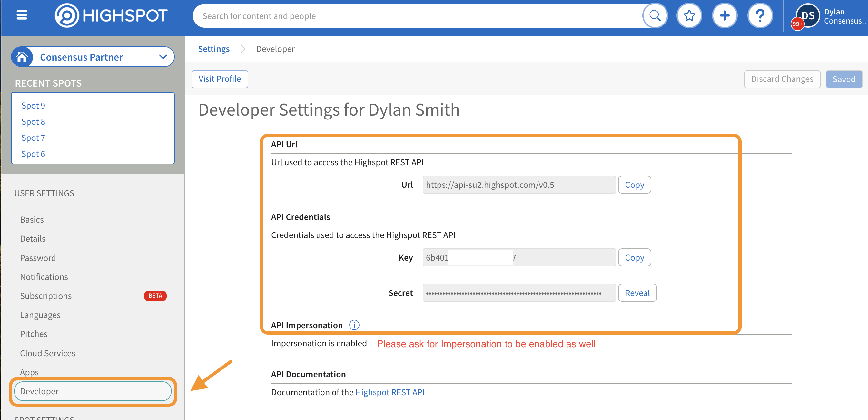Open the DS user avatar menu
The width and height of the screenshot is (868, 420).
coord(808,15)
